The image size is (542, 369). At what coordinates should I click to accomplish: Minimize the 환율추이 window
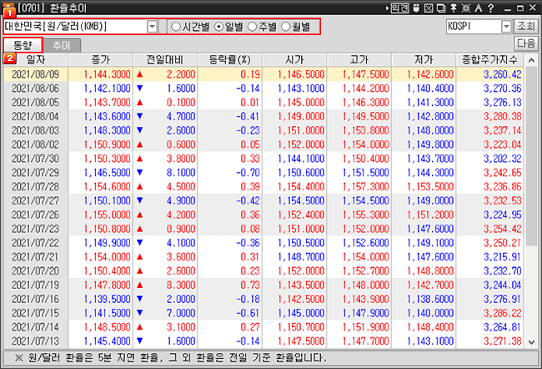coord(507,8)
